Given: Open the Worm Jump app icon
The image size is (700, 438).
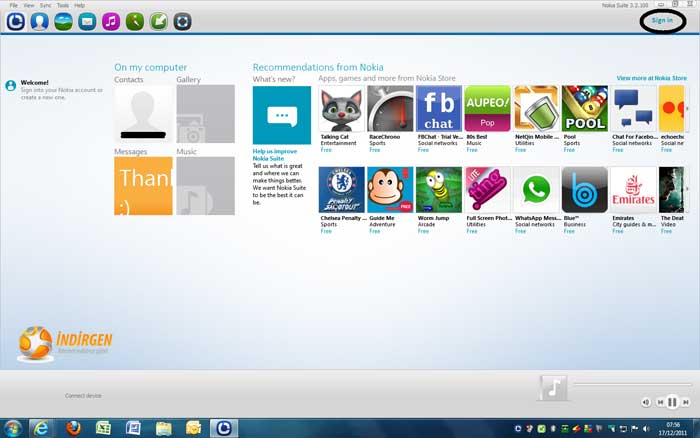Looking at the screenshot, I should [439, 190].
